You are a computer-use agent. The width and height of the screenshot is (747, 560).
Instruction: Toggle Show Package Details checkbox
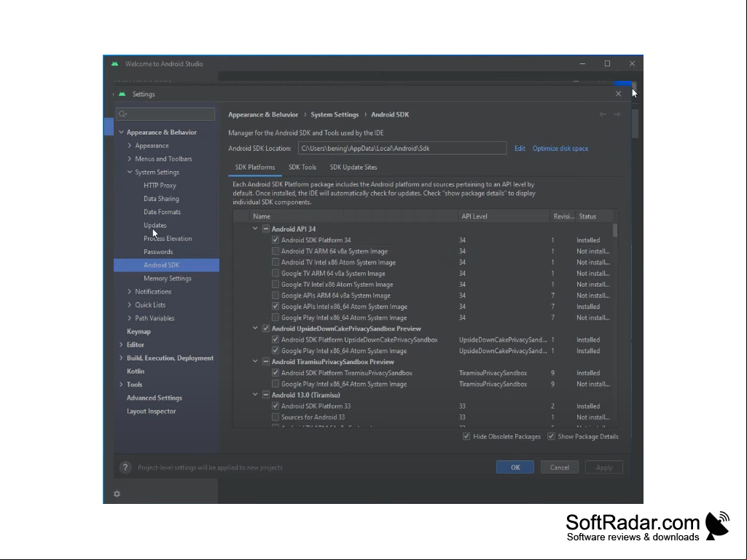[551, 436]
